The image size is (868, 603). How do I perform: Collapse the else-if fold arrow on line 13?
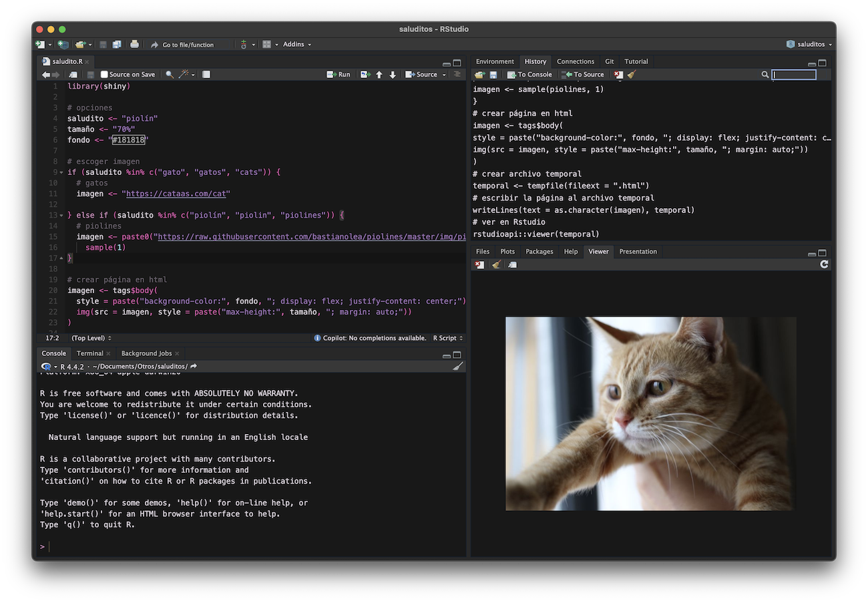click(61, 216)
